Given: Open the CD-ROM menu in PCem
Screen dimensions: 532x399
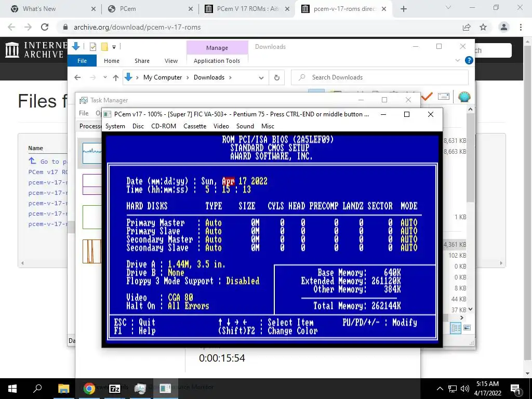Looking at the screenshot, I should click(164, 126).
